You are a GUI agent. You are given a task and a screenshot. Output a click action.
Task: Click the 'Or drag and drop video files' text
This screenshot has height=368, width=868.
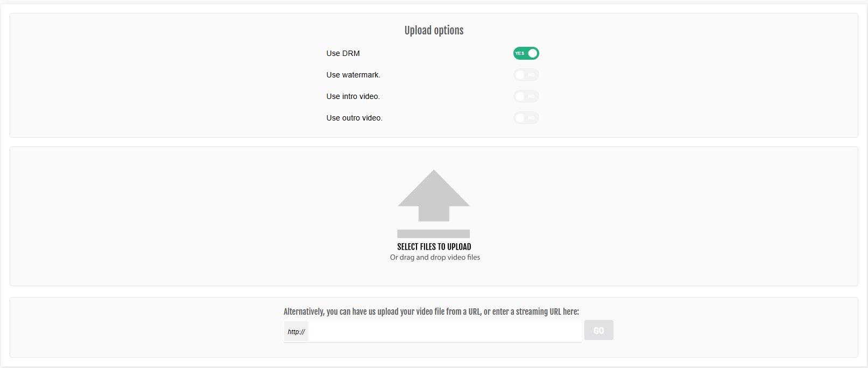(x=435, y=257)
